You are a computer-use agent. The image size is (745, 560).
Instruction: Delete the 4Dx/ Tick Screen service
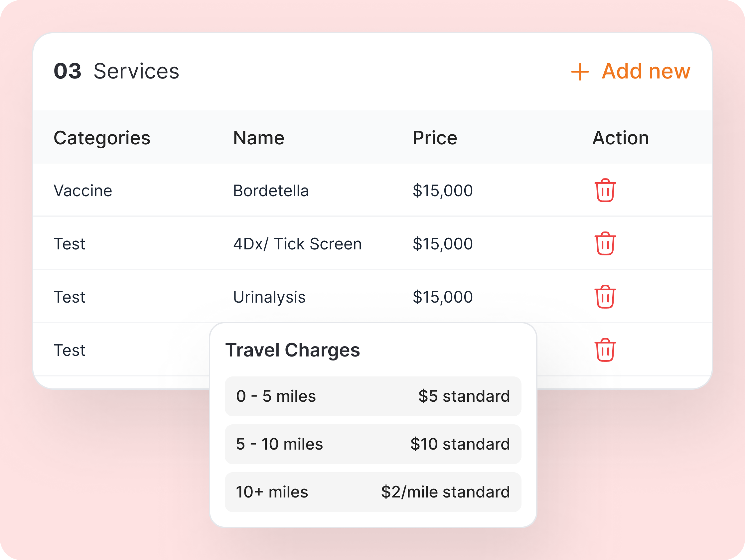click(605, 243)
